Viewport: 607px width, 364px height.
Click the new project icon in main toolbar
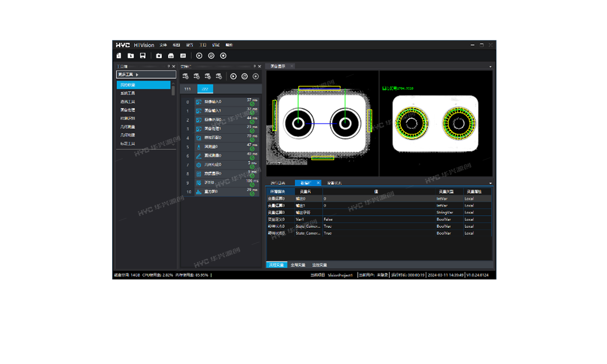click(119, 56)
